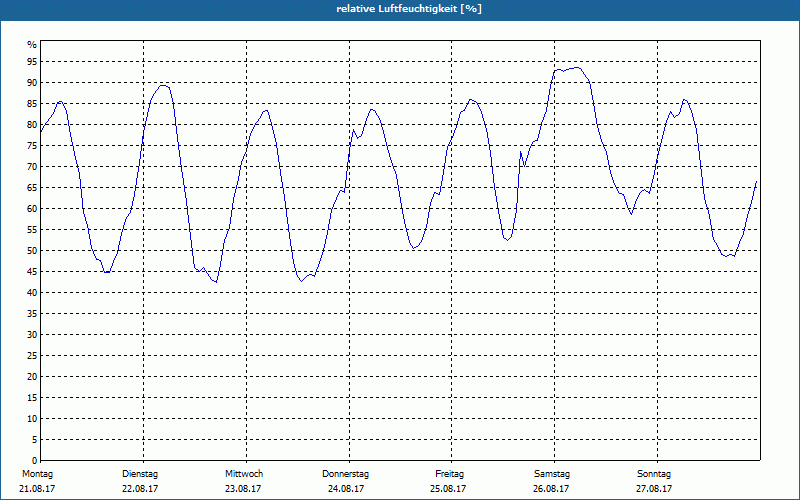The height and width of the screenshot is (500, 800).
Task: Click the '80' y-axis label
Action: [32, 124]
